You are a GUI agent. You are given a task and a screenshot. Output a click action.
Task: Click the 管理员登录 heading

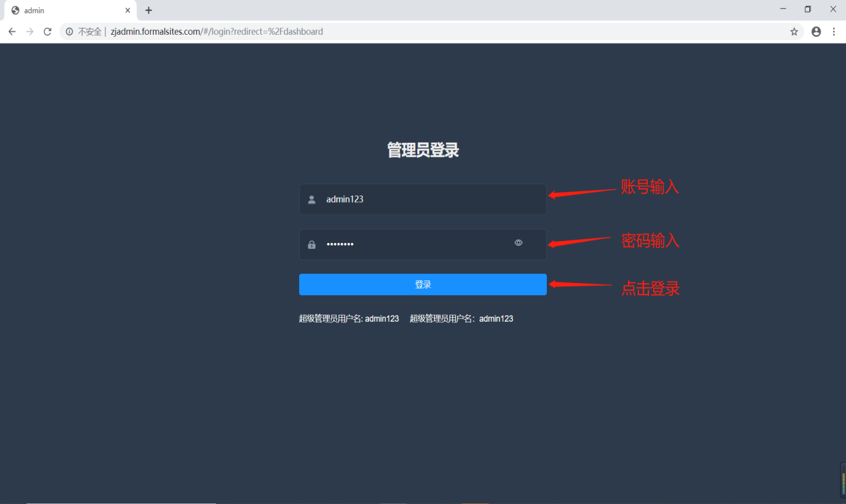(423, 150)
